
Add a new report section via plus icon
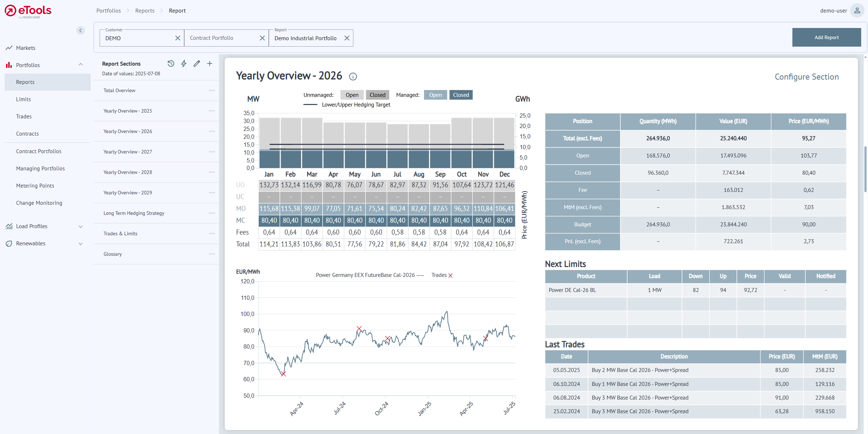(x=210, y=63)
